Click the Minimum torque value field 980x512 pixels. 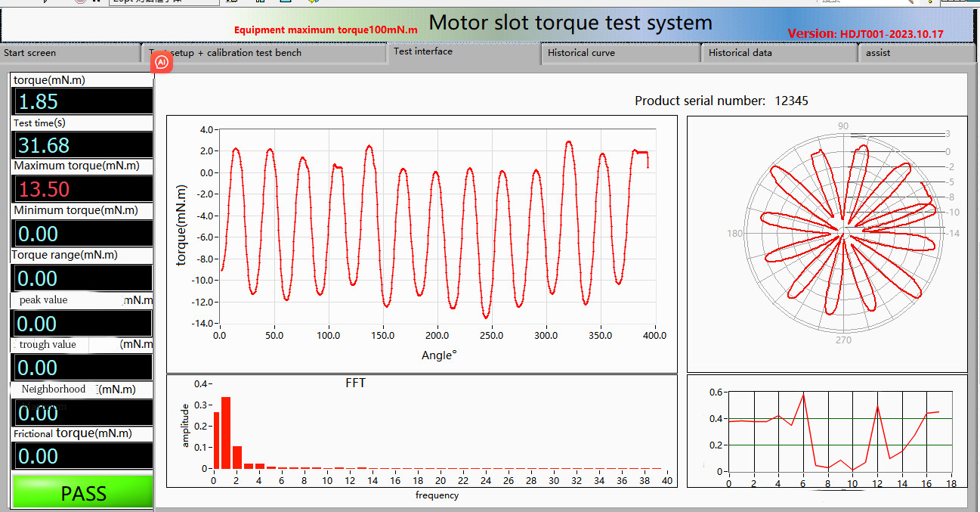tap(82, 233)
